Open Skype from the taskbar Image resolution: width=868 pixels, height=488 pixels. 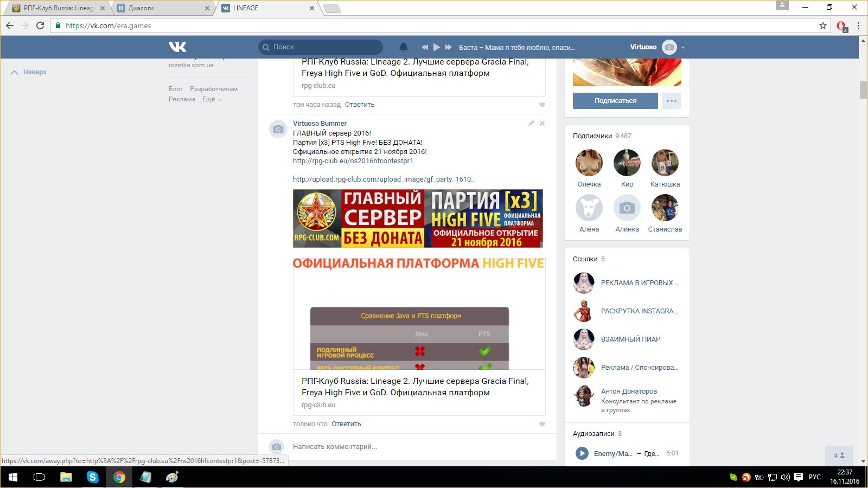pos(93,477)
